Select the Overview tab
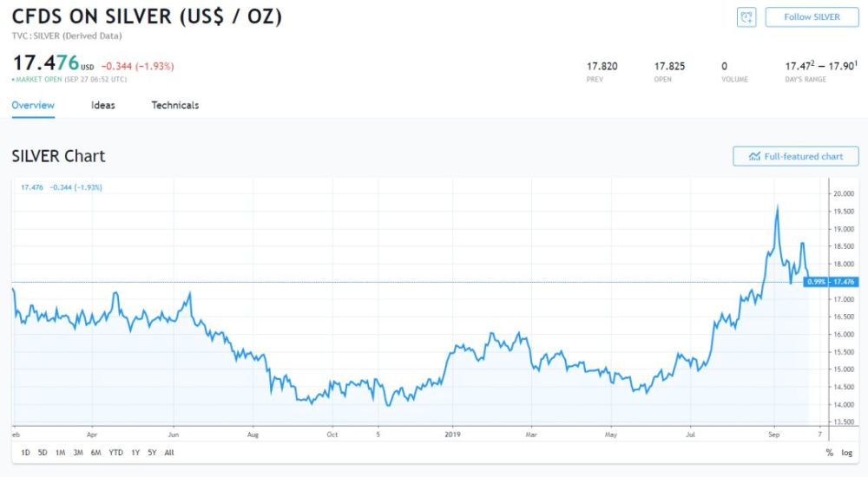This screenshot has height=477, width=868. click(33, 106)
